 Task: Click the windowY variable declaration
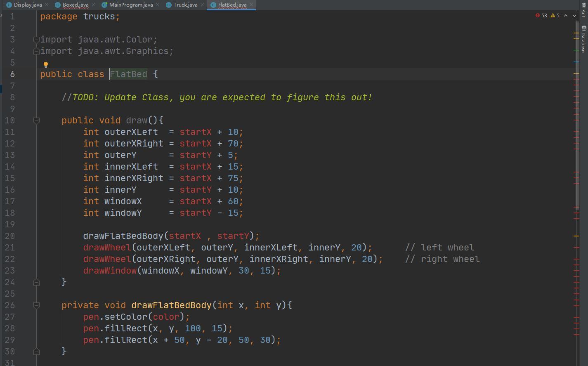123,213
